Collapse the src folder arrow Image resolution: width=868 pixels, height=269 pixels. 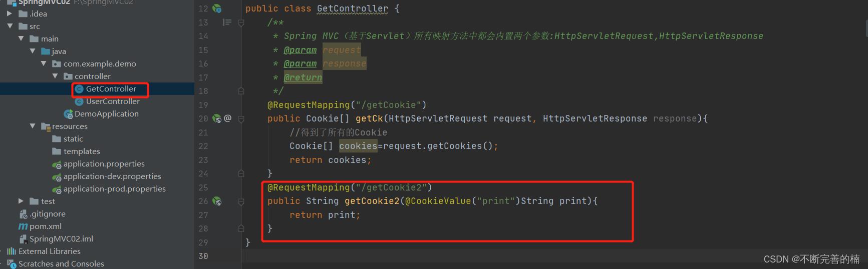click(x=10, y=26)
